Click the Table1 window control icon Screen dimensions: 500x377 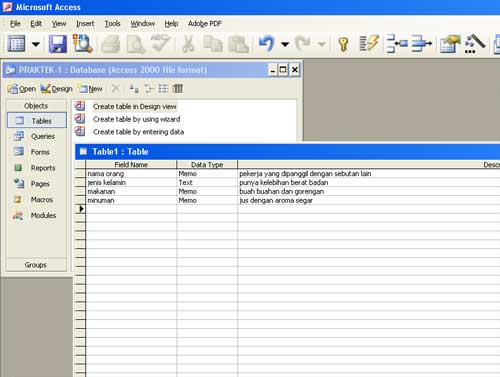pyautogui.click(x=83, y=152)
